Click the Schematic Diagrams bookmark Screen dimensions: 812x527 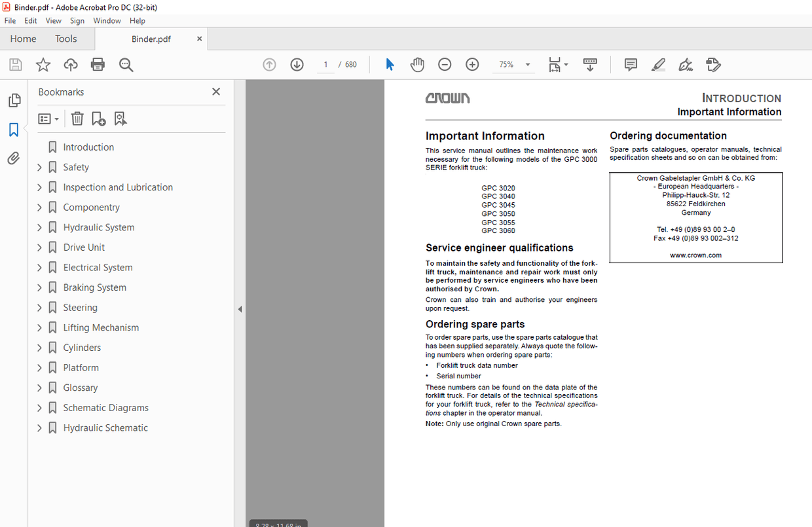pyautogui.click(x=105, y=407)
